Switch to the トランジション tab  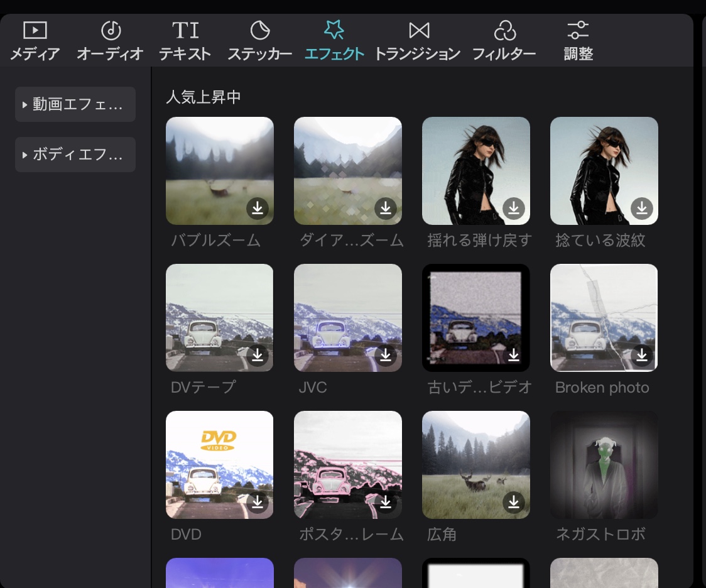point(419,39)
